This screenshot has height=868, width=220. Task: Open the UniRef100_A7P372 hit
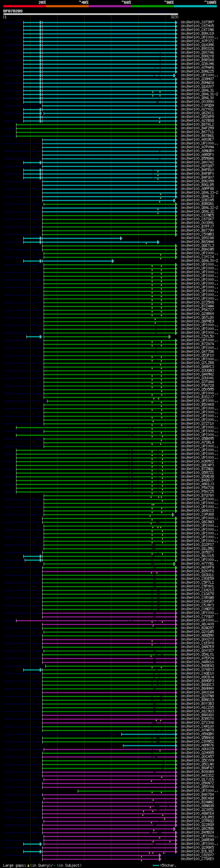[197, 41]
